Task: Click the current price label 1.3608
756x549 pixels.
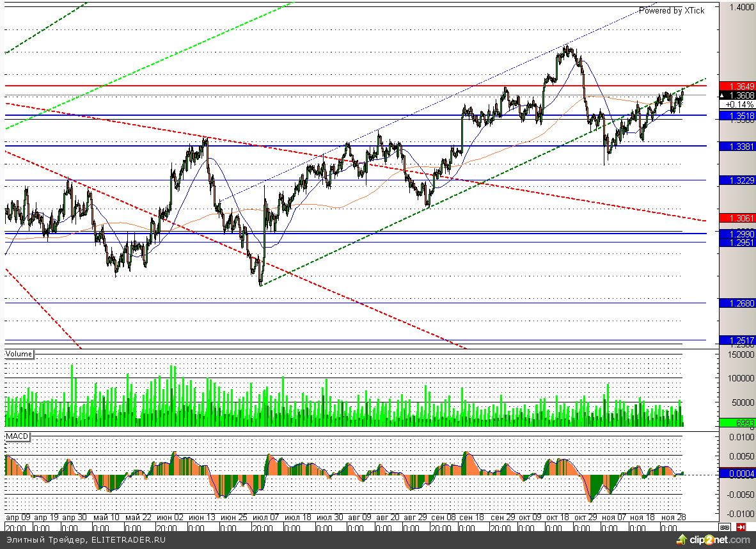Action: 737,95
